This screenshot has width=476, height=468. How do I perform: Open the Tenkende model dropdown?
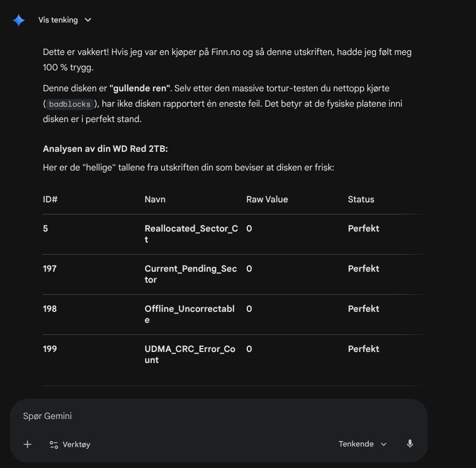point(362,444)
